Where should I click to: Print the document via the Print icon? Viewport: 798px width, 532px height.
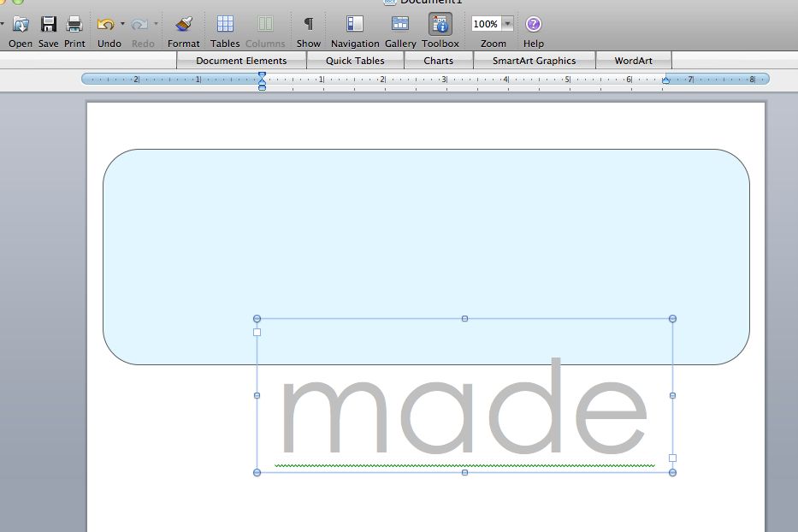point(74,24)
